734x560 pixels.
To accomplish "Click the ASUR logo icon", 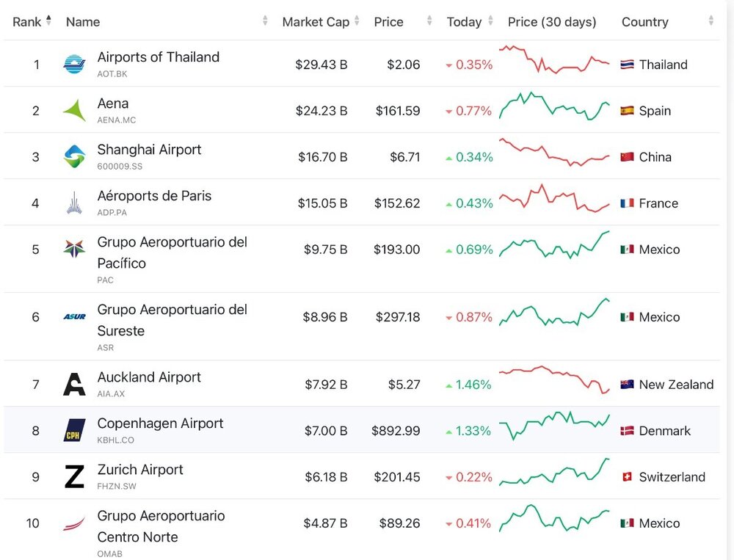I will 74,316.
